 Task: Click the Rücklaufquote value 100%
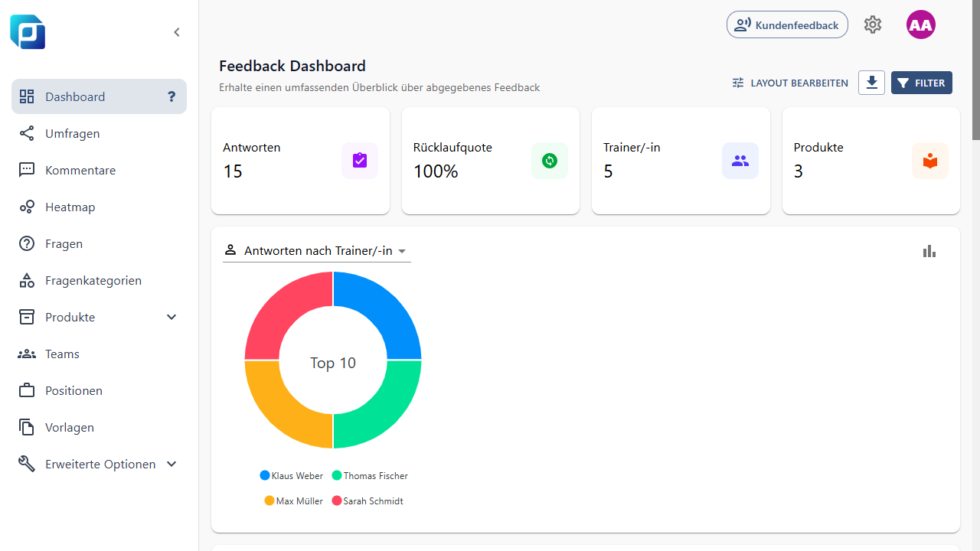[x=436, y=171]
